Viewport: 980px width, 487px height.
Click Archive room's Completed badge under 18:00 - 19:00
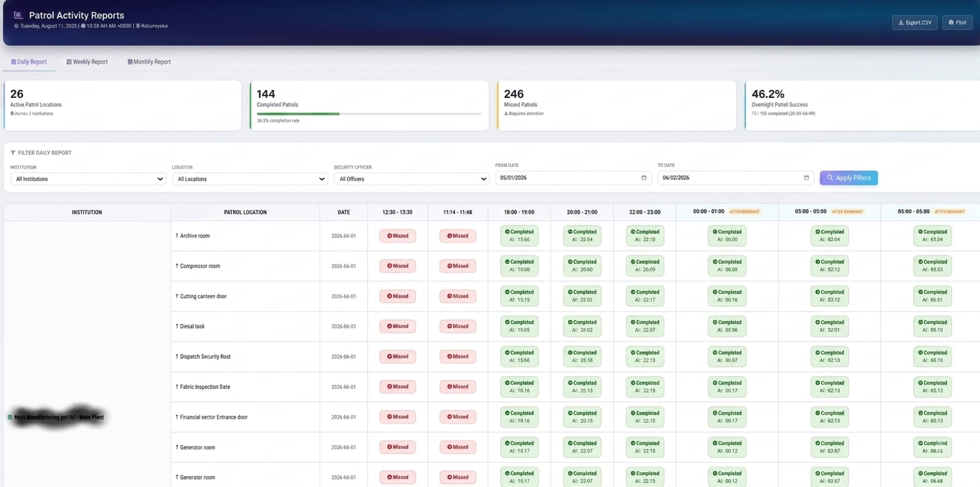coord(519,236)
